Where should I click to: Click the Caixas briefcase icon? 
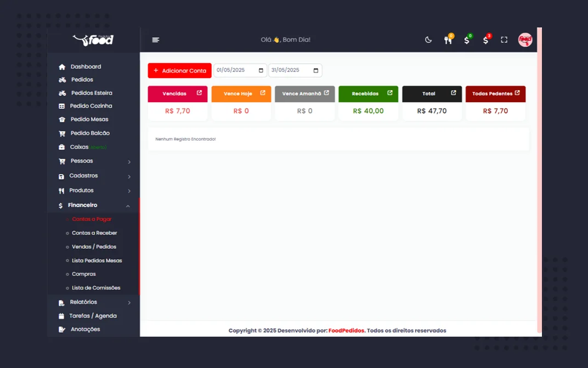(61, 147)
